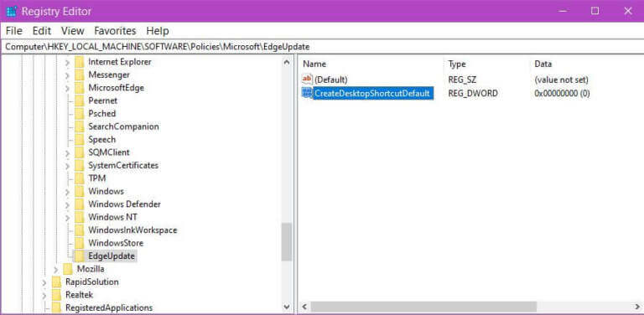644x315 pixels.
Task: Open the View menu
Action: [x=73, y=31]
